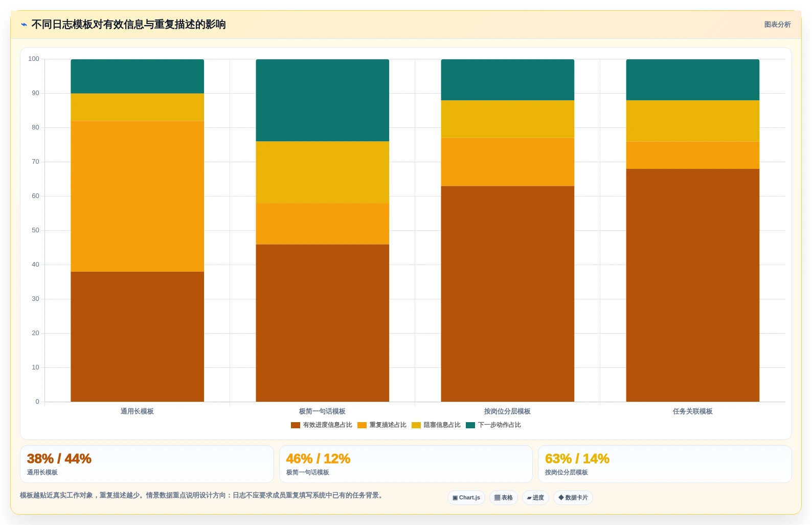Click the teal segment of 任务关联模板 bar
812x525 pixels.
[x=692, y=80]
